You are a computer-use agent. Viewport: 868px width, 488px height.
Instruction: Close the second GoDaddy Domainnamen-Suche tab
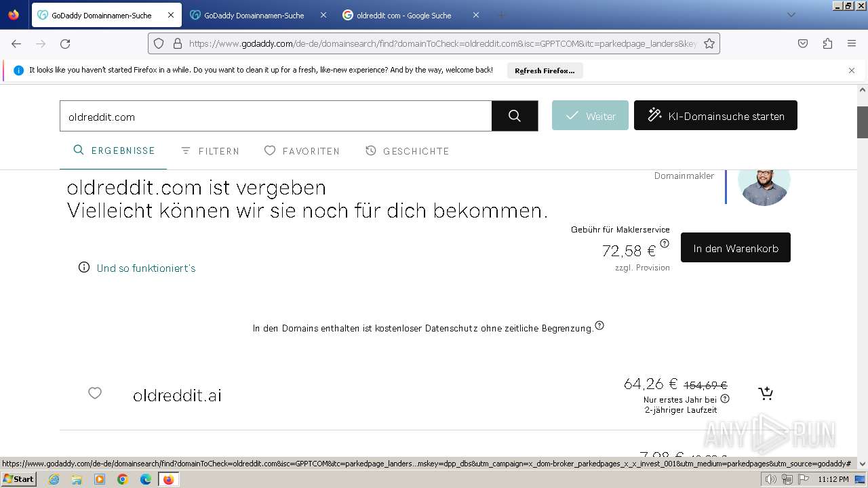coord(323,15)
